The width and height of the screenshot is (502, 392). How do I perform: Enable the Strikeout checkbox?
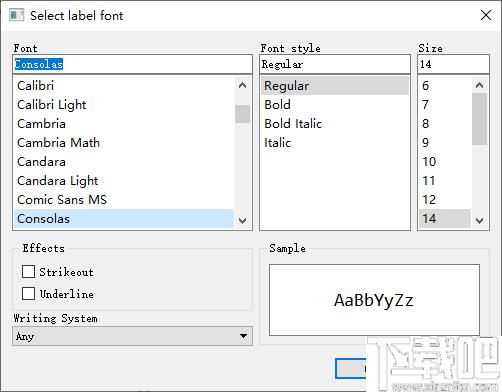[x=28, y=271]
